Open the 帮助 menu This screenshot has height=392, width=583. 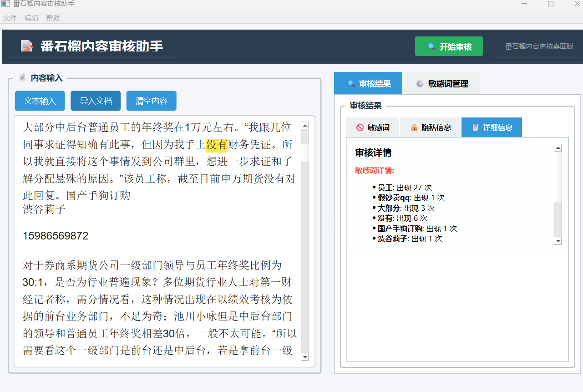point(53,18)
